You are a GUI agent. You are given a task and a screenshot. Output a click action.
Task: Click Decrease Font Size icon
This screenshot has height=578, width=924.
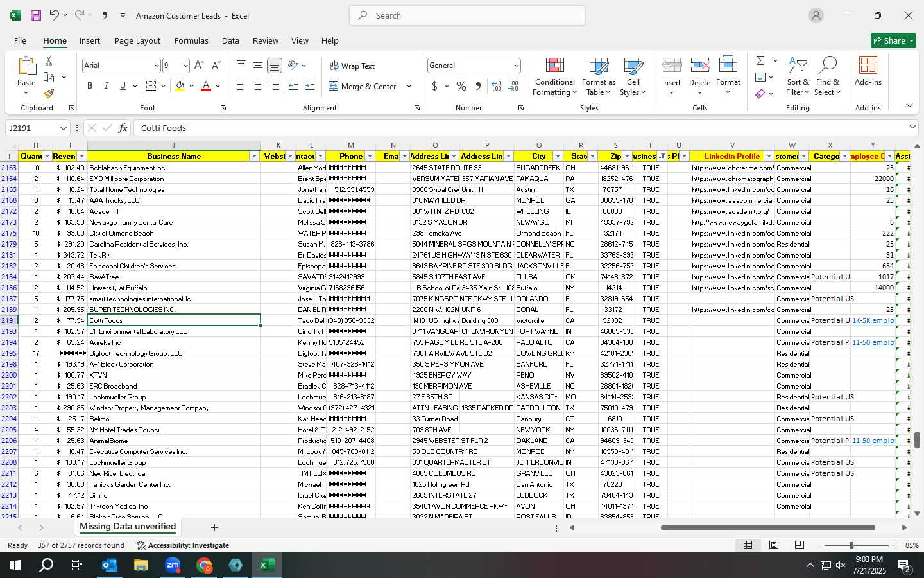[216, 66]
